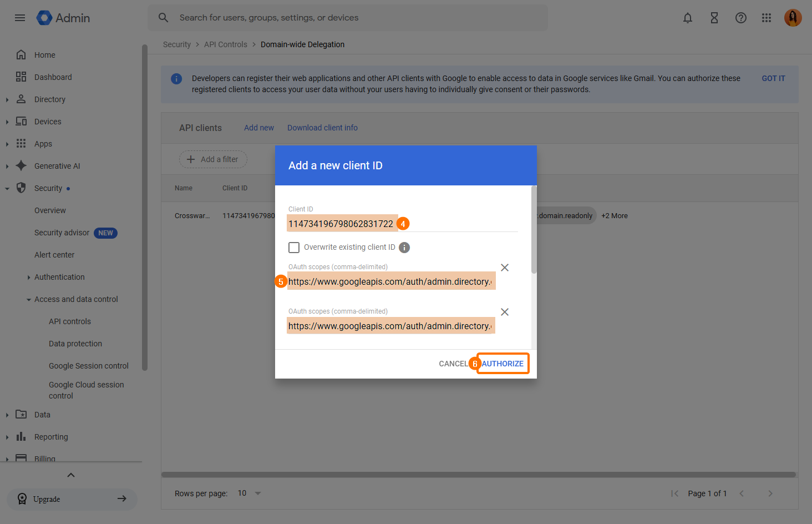Image resolution: width=812 pixels, height=524 pixels.
Task: Cancel the Add a new client ID dialog
Action: pos(453,364)
